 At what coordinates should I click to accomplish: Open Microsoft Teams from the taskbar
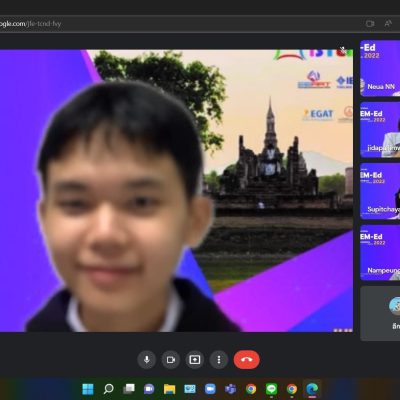pos(230,389)
